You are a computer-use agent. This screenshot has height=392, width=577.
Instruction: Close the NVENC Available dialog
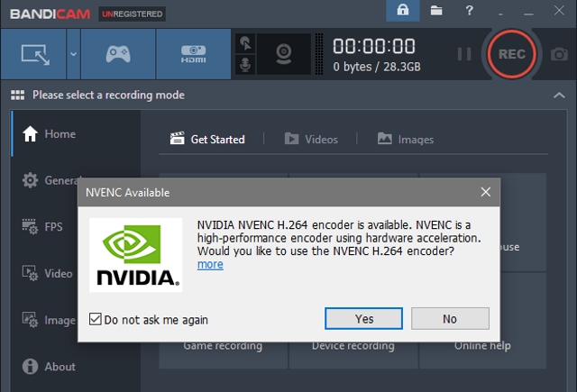(486, 192)
